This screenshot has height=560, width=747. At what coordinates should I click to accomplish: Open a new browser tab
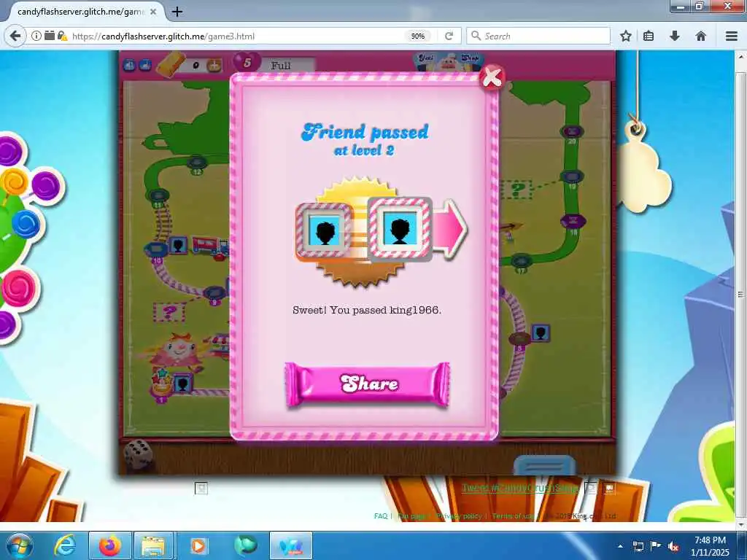point(177,12)
